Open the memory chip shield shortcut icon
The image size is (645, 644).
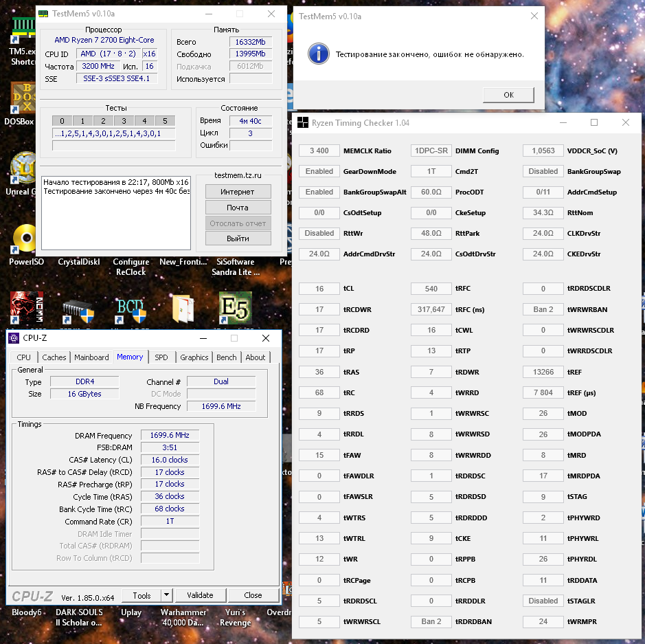point(78,311)
